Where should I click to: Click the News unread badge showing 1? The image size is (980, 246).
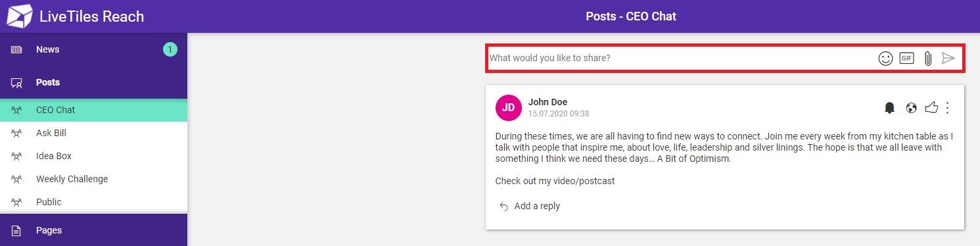click(170, 49)
